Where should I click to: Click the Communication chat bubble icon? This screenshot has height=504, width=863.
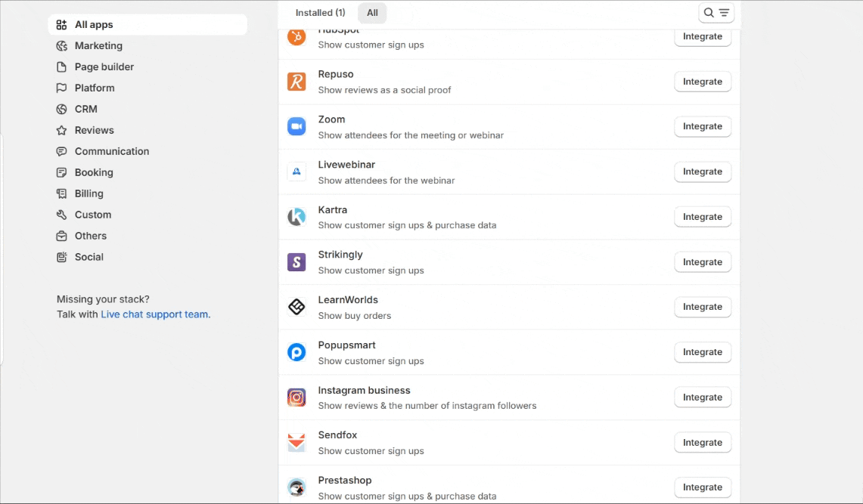62,151
